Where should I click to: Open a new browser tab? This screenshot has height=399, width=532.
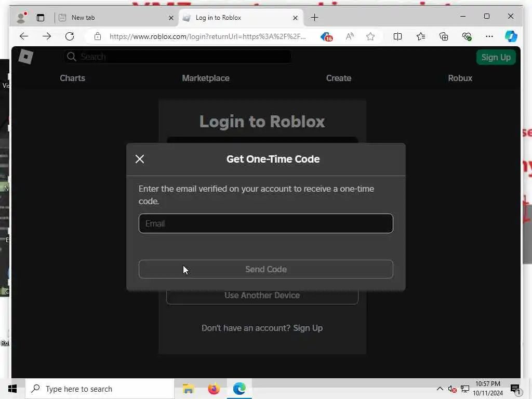pos(314,17)
